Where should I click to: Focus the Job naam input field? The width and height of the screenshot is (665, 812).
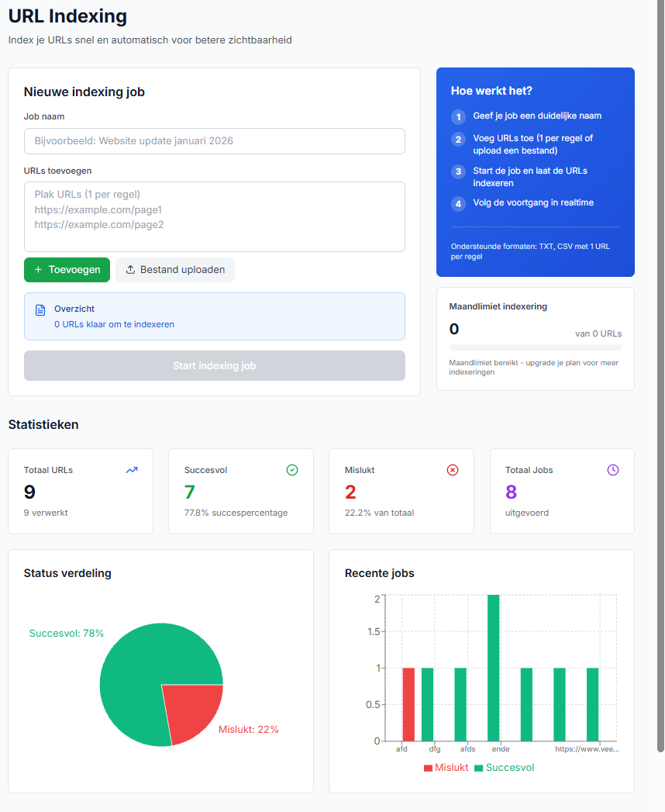point(214,141)
